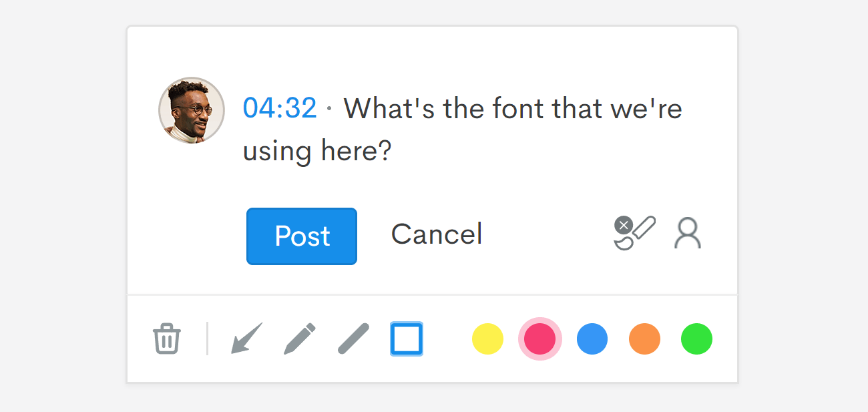Pick the blue annotation color

tap(592, 339)
